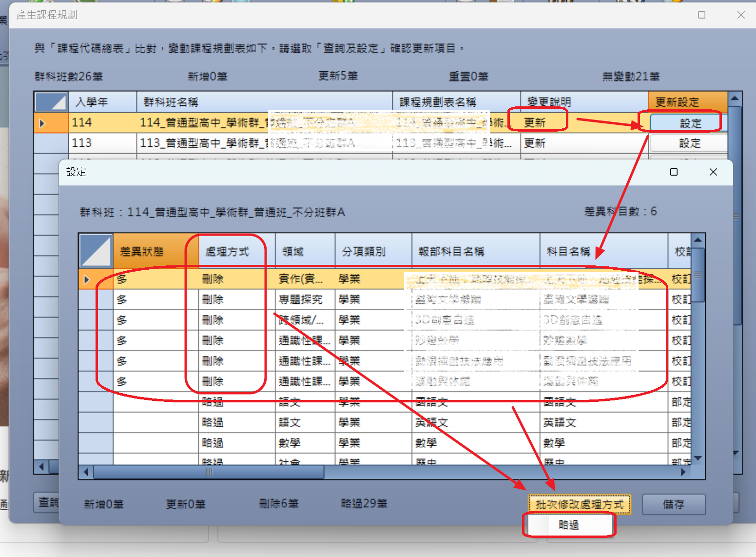Click the scroll-up arrow of the 設定 grid
756x557 pixels.
pos(698,240)
